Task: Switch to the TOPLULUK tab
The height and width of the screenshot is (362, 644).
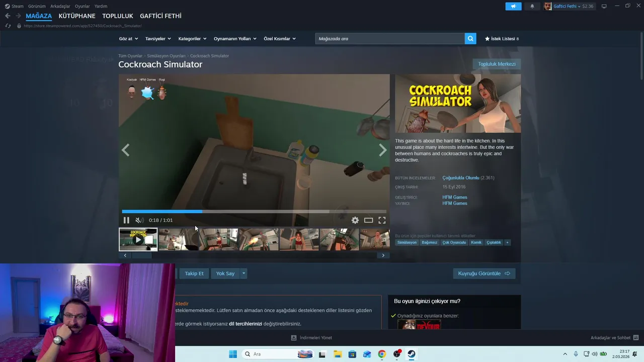Action: (118, 16)
